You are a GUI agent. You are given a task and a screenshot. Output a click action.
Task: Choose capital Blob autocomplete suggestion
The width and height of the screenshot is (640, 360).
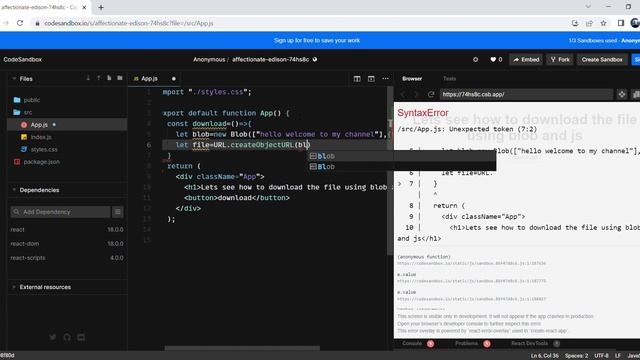402,167
